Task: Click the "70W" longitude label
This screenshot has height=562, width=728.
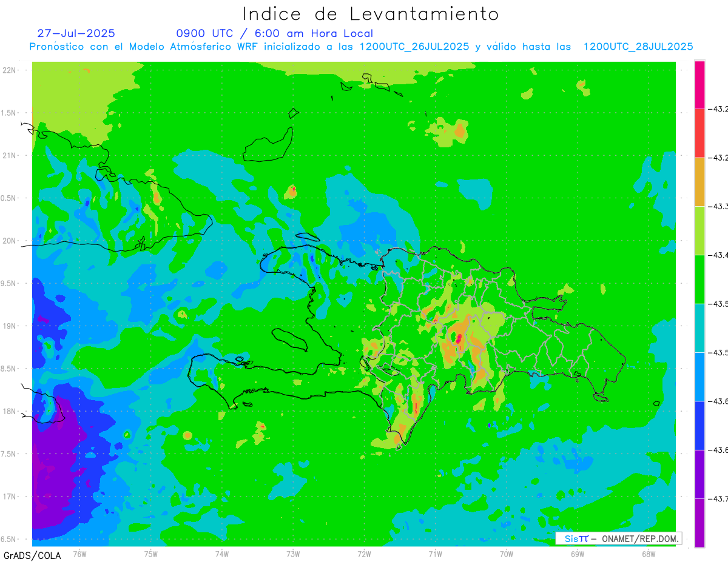Action: [507, 553]
